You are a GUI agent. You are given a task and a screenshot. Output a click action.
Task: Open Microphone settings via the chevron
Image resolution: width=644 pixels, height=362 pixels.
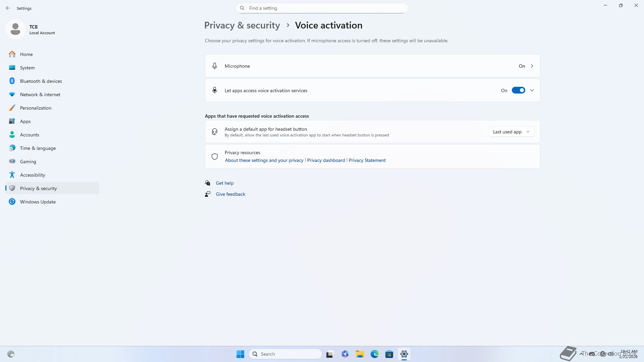532,66
